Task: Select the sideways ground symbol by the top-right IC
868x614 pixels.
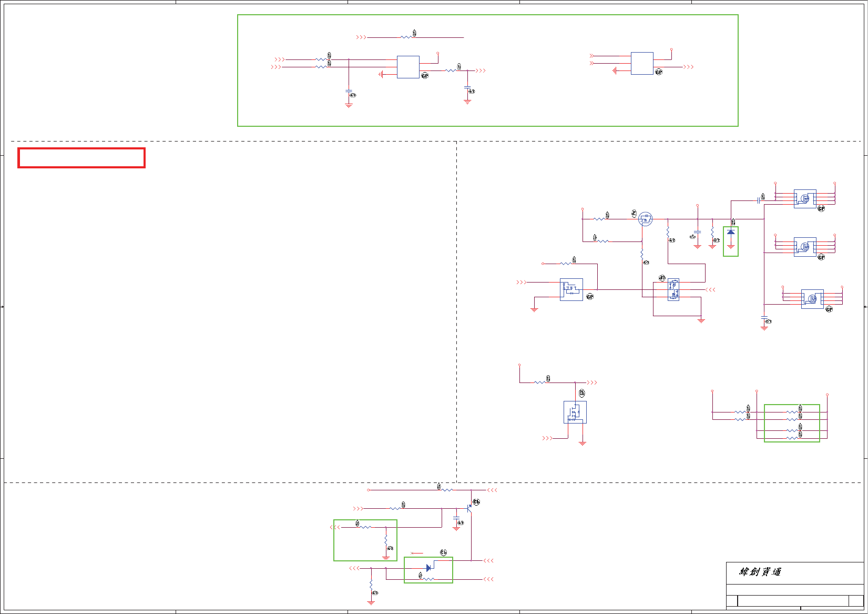Action: point(615,71)
